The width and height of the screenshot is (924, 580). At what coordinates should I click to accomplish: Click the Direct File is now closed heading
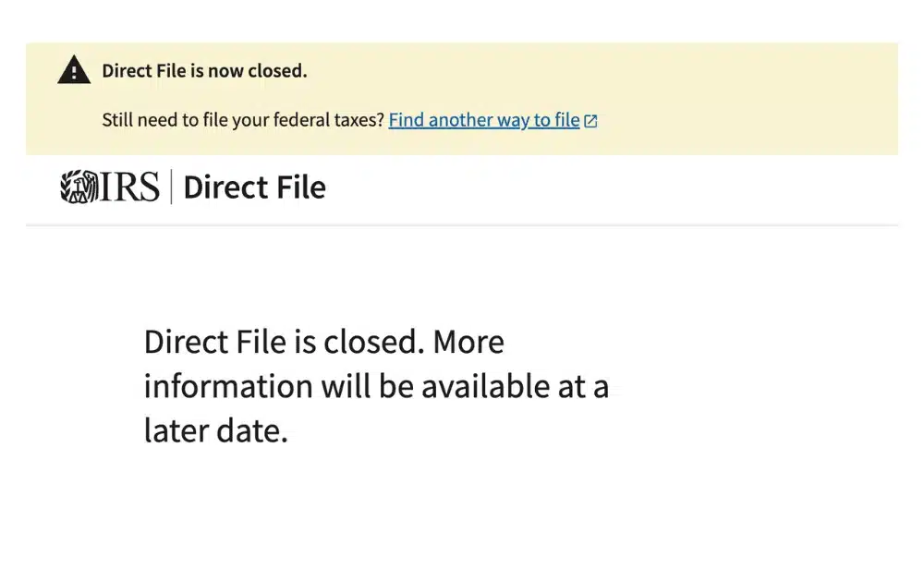(x=204, y=70)
